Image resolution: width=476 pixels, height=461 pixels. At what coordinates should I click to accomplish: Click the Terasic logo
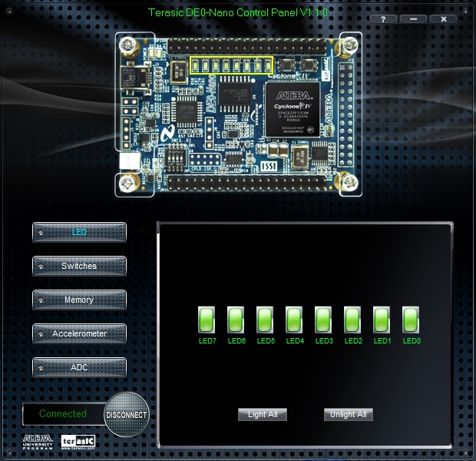[x=78, y=442]
